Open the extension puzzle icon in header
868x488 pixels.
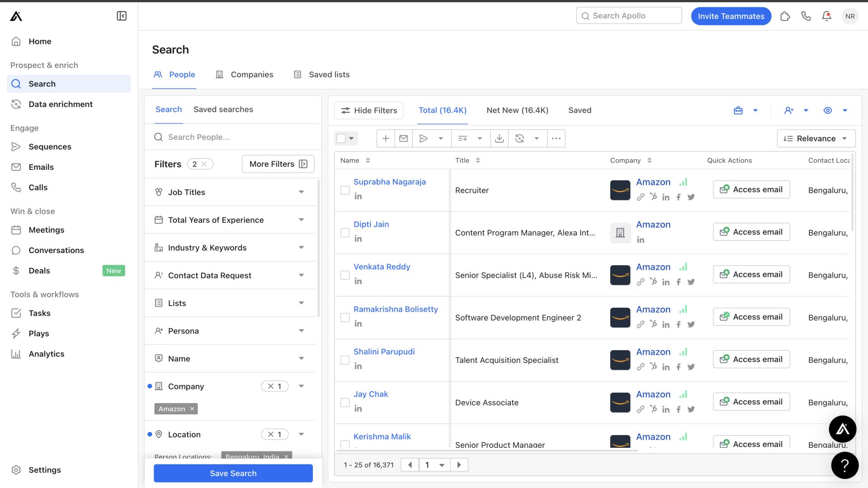pyautogui.click(x=785, y=16)
